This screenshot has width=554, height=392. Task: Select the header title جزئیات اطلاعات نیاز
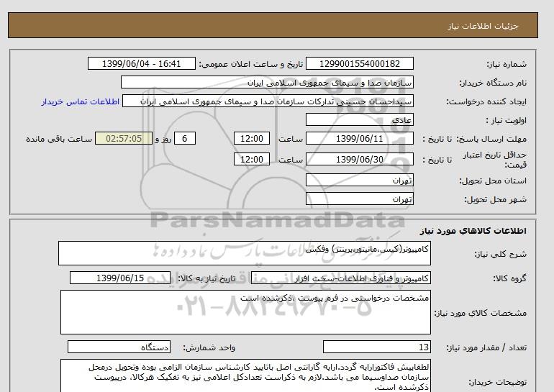tap(483, 26)
